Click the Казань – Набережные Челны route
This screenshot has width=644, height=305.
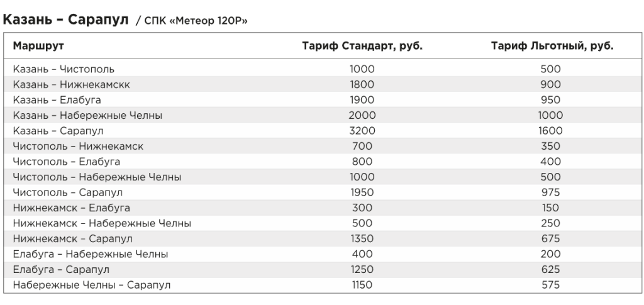click(x=87, y=115)
